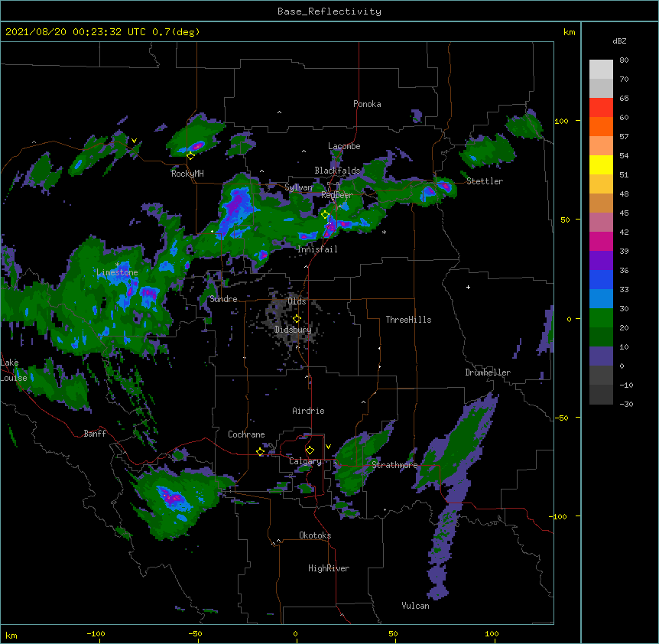Click the Ponoka city label
659x644 pixels.
click(x=367, y=104)
